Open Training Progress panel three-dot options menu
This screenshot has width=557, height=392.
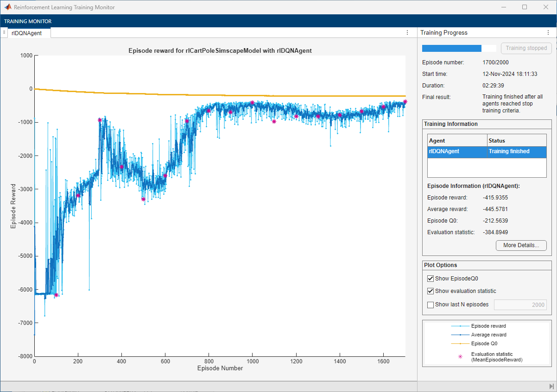pyautogui.click(x=548, y=32)
